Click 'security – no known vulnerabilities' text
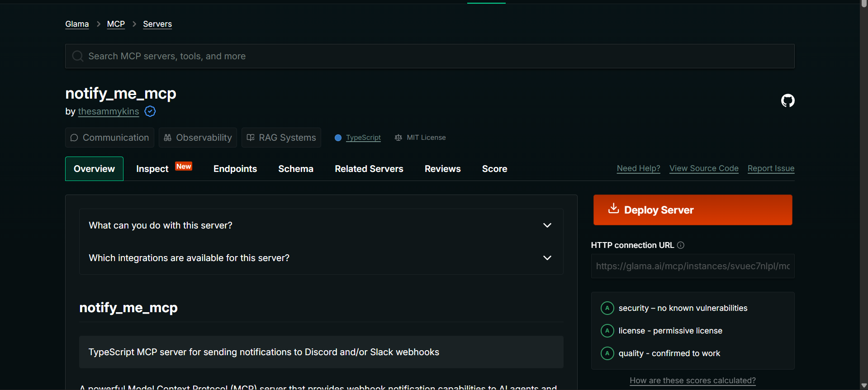The height and width of the screenshot is (390, 868). coord(683,308)
